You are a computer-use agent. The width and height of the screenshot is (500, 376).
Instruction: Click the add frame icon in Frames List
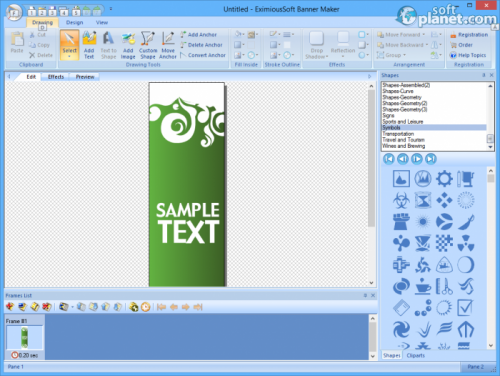tap(10, 306)
